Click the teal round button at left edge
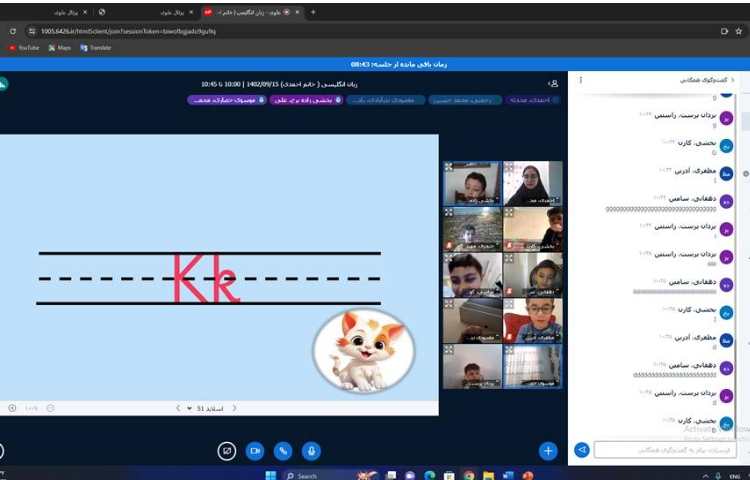The width and height of the screenshot is (750, 480). click(x=3, y=84)
